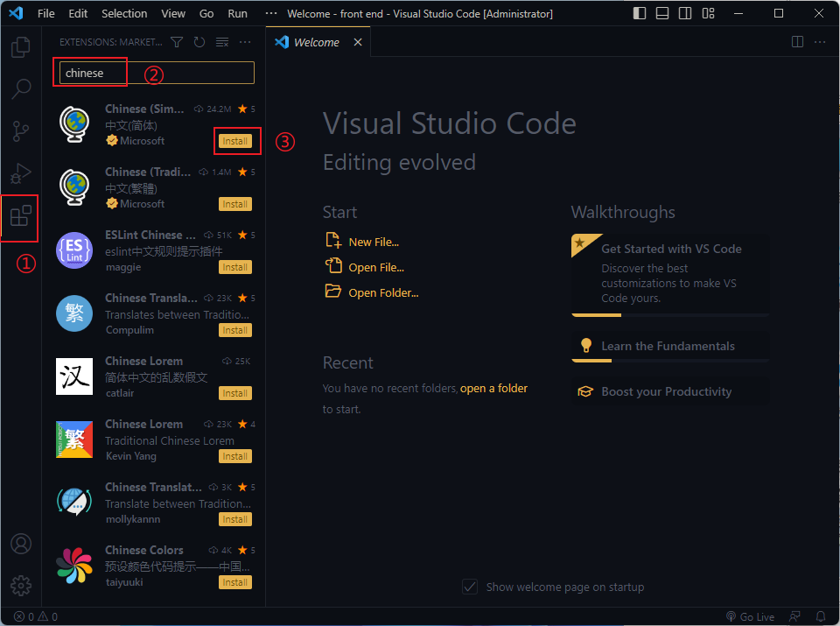Select the Chinese Lorem title by catlair
The height and width of the screenshot is (626, 840).
(144, 362)
